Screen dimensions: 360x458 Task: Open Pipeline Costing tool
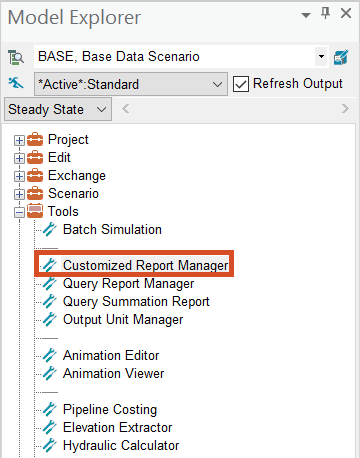[x=110, y=410]
